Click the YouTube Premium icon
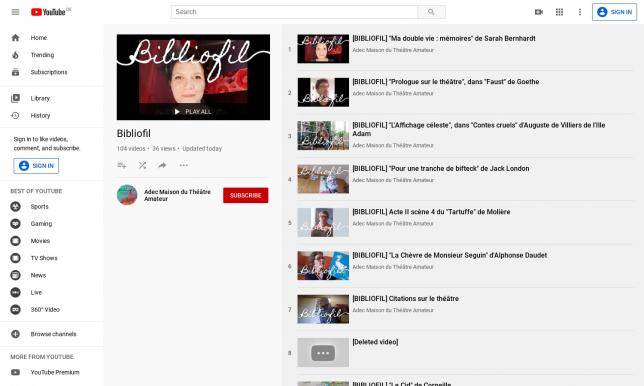The image size is (644, 386). 15,372
